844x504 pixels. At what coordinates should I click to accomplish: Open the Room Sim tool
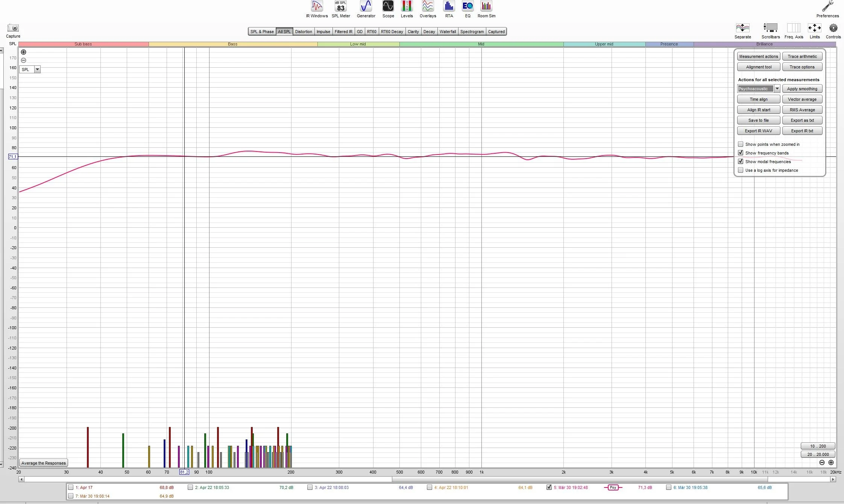(486, 9)
